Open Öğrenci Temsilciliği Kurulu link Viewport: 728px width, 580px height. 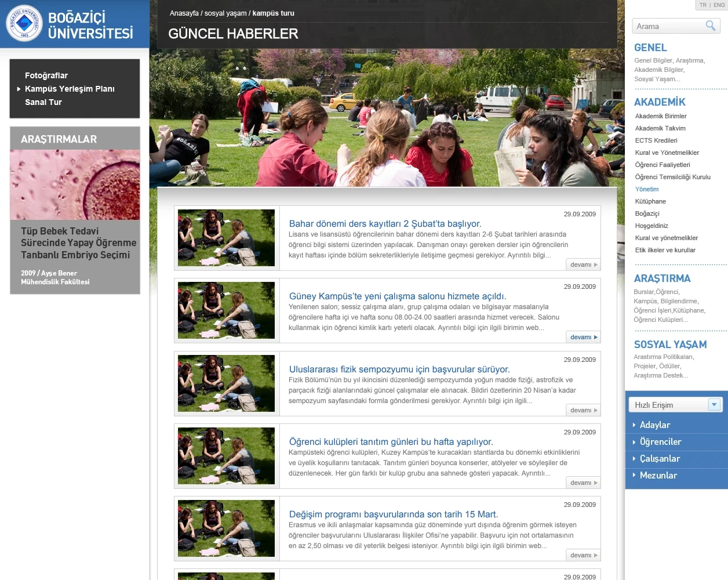[673, 177]
